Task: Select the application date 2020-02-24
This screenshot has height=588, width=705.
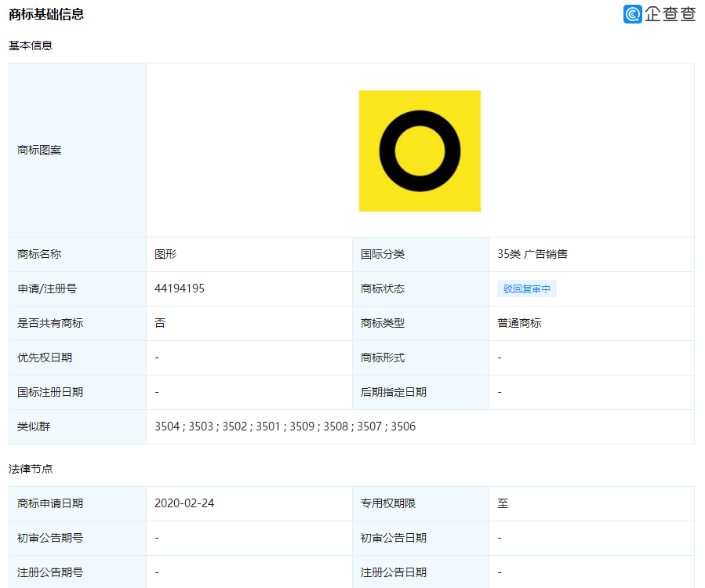Action: pos(184,503)
